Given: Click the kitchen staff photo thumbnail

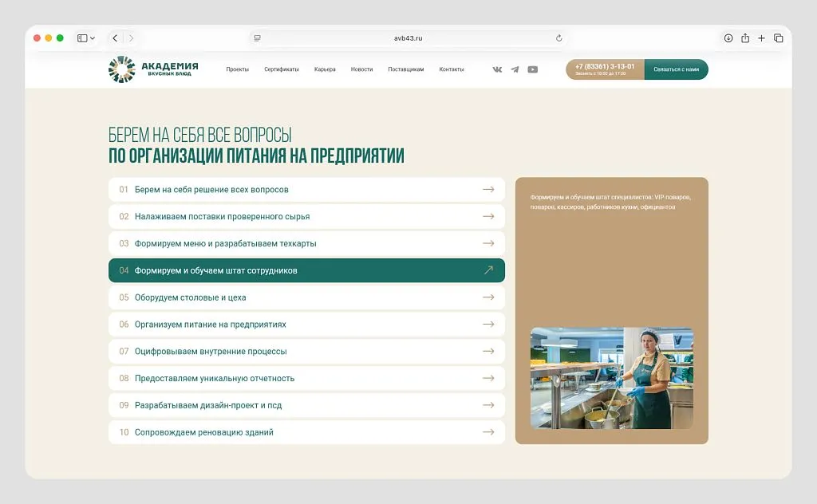Looking at the screenshot, I should tap(611, 377).
